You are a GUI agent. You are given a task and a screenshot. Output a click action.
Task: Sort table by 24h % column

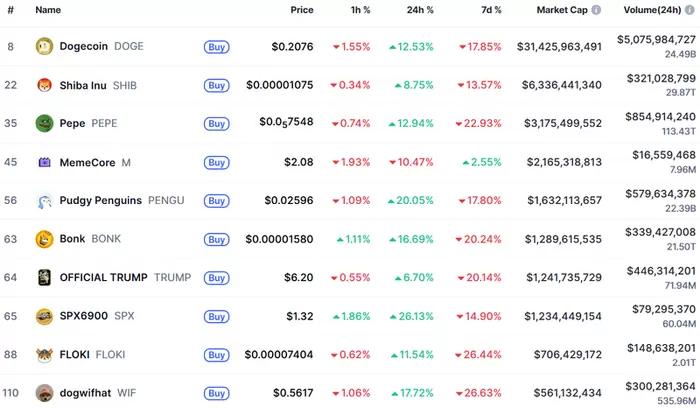(420, 10)
